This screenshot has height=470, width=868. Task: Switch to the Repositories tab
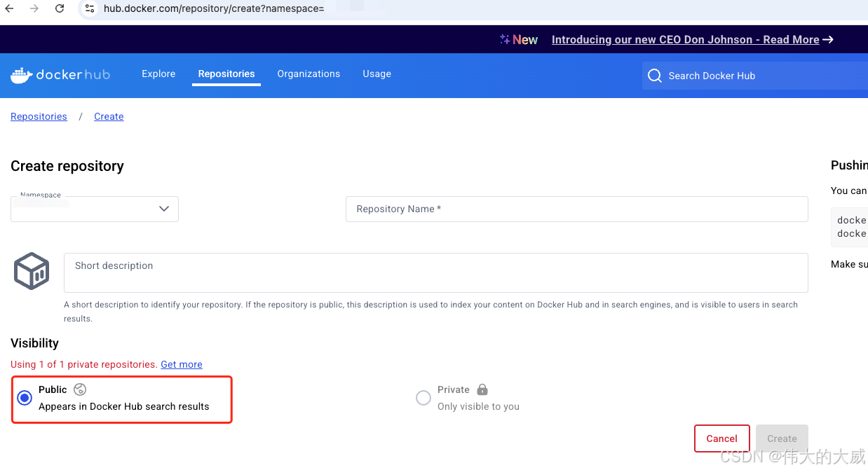(x=226, y=74)
